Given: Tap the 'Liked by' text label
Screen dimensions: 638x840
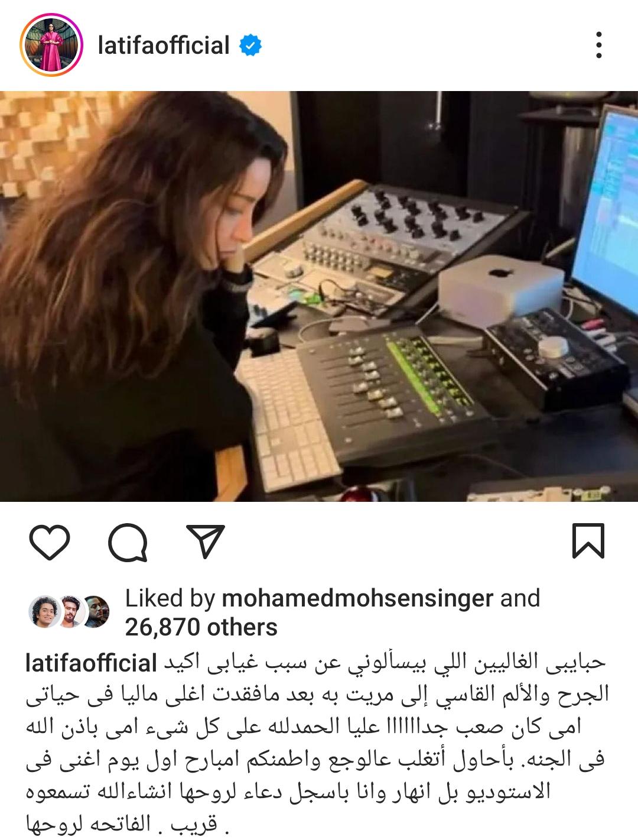Looking at the screenshot, I should pyautogui.click(x=170, y=599).
